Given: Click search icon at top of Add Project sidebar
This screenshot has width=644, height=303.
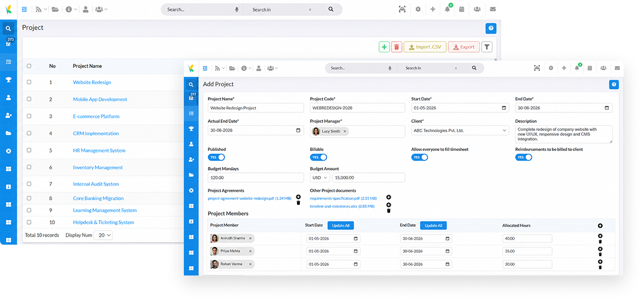Looking at the screenshot, I should click(191, 85).
